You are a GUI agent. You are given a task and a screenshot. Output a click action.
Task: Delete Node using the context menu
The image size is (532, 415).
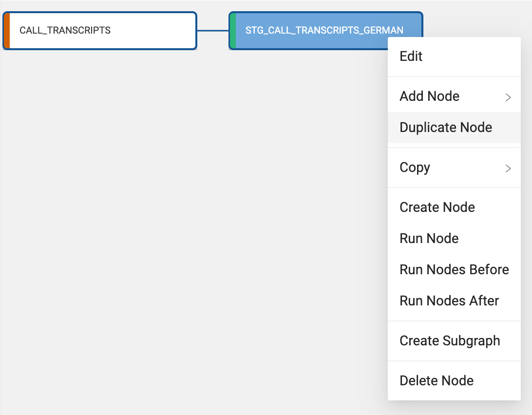[437, 381]
